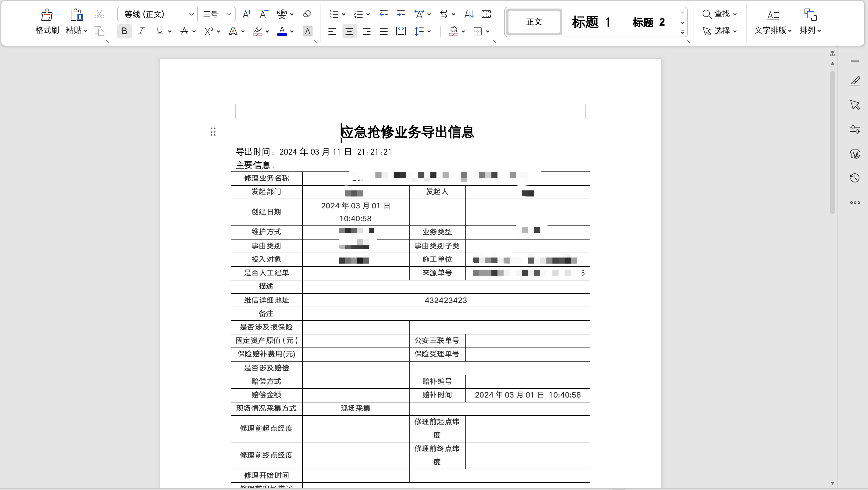Click the phonetic guide (文) icon
Image resolution: width=868 pixels, height=490 pixels.
[281, 14]
